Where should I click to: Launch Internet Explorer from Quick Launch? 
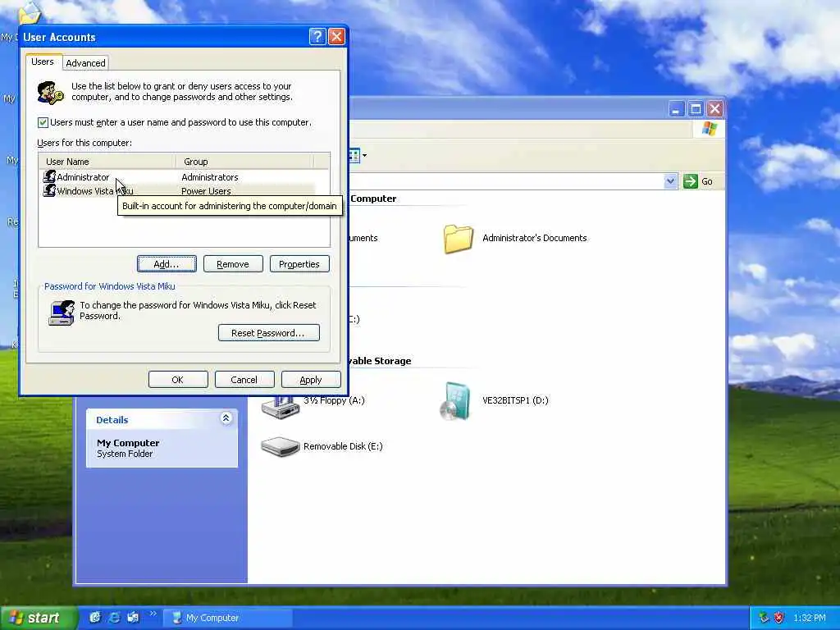(x=114, y=617)
